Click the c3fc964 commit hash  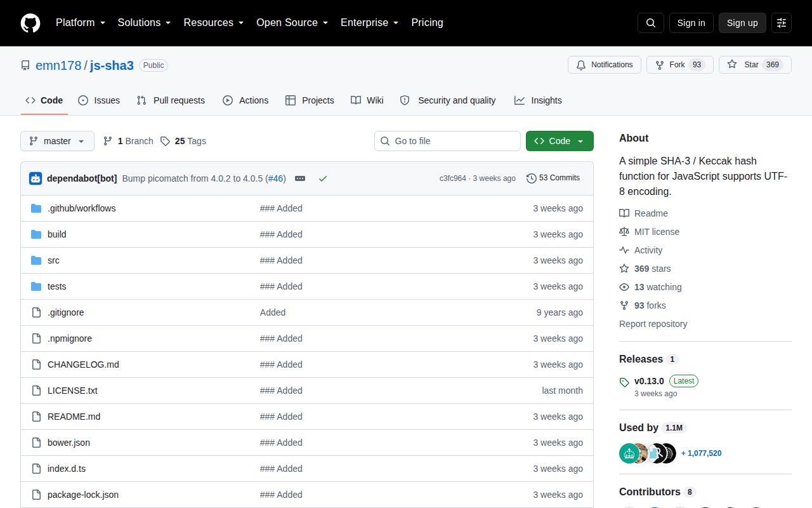(x=453, y=178)
